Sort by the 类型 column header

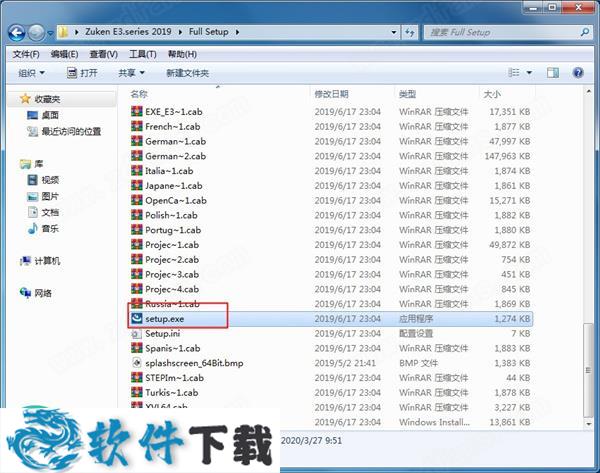407,94
